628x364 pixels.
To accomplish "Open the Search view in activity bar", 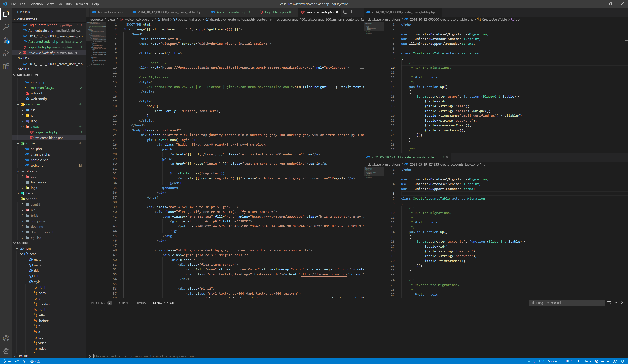I will pos(6,27).
